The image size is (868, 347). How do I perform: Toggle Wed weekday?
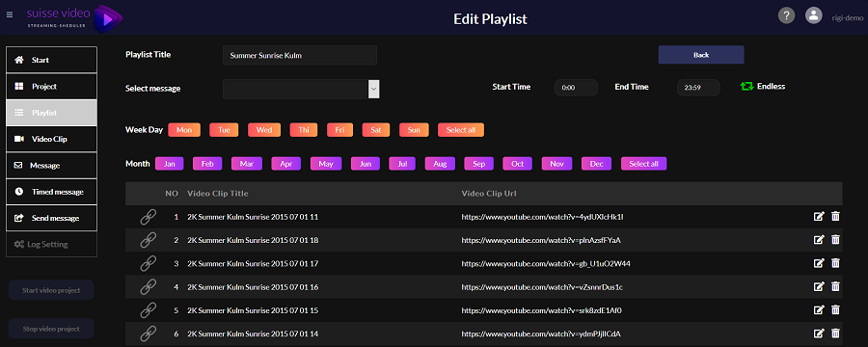264,130
